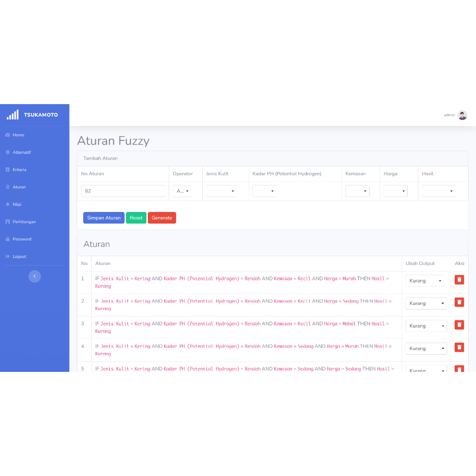This screenshot has height=476, width=476.
Task: Click the red Generate button
Action: [x=162, y=218]
